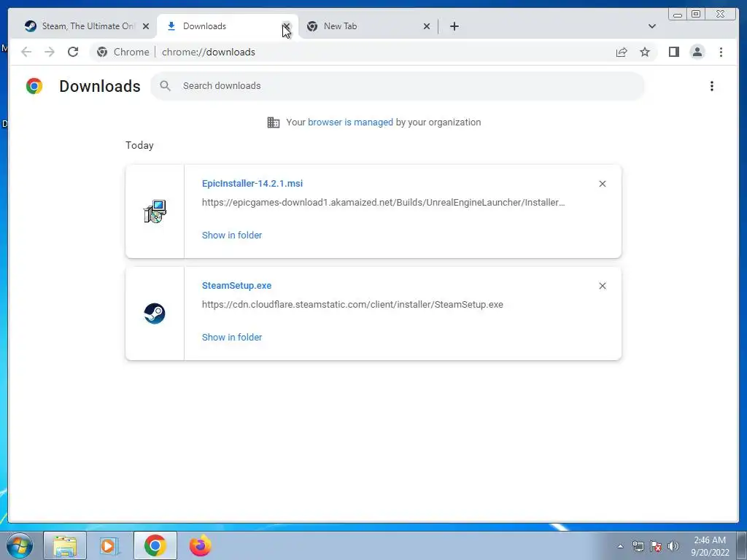Launch Firefox from the taskbar
The width and height of the screenshot is (747, 560).
point(200,545)
